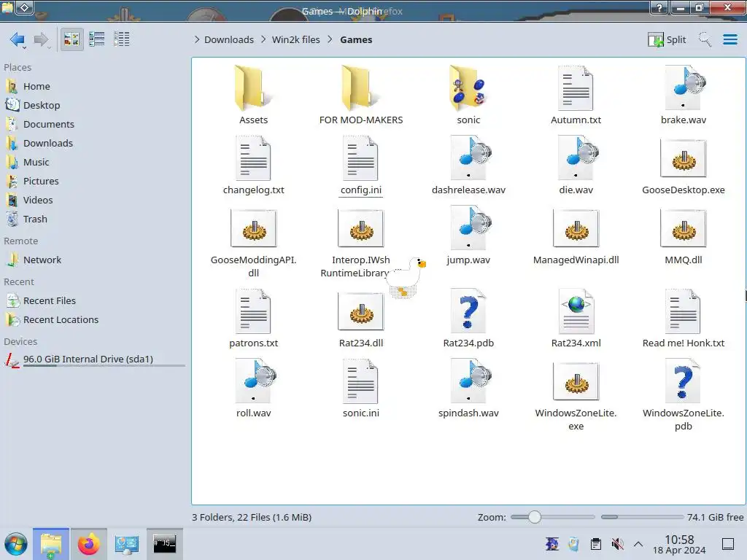Click Downloads in the breadcrumb path

pyautogui.click(x=228, y=39)
